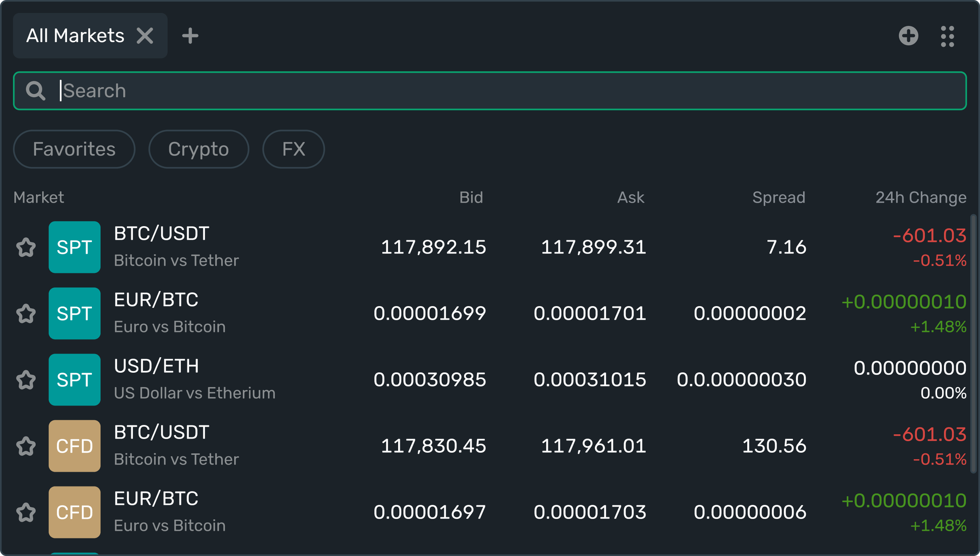Click the spread value 0.00000006
The width and height of the screenshot is (980, 556).
750,512
